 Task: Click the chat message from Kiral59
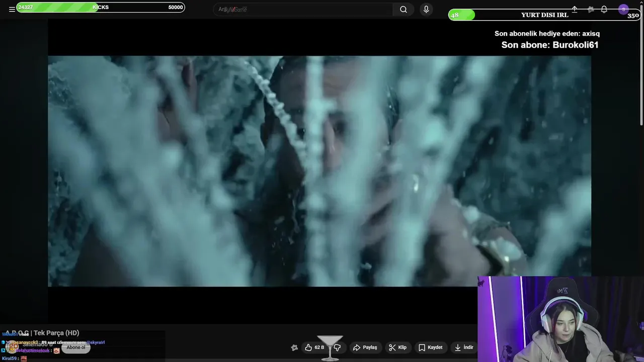tap(14, 358)
